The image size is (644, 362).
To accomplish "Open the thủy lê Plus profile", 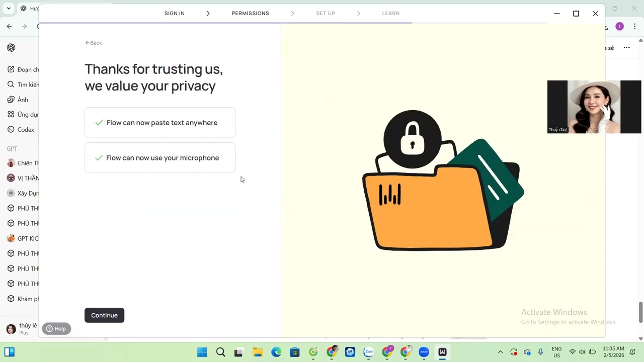I will point(22,329).
